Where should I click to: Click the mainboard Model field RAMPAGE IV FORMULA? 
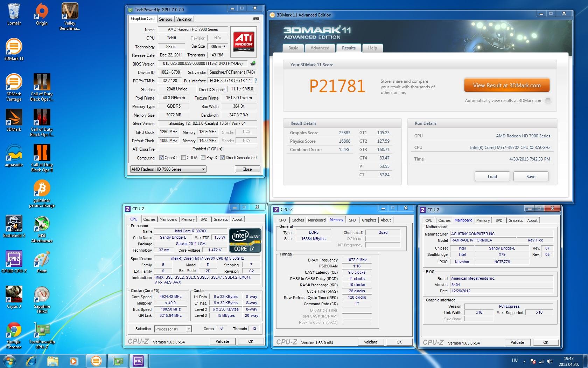483,240
